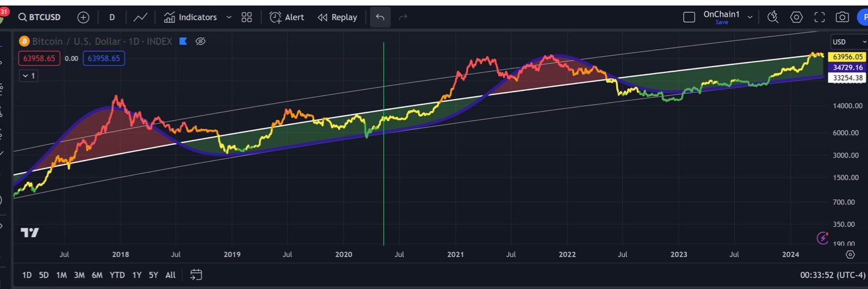Open timezone menu at 00:33:52 (UTC-4)
Image resolution: width=868 pixels, height=289 pixels.
[832, 275]
